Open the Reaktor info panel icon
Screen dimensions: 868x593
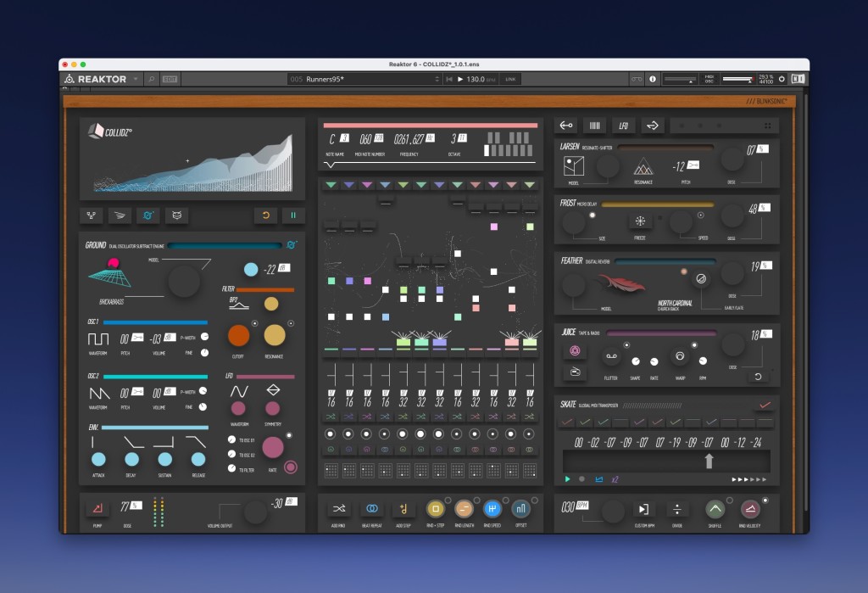point(653,79)
